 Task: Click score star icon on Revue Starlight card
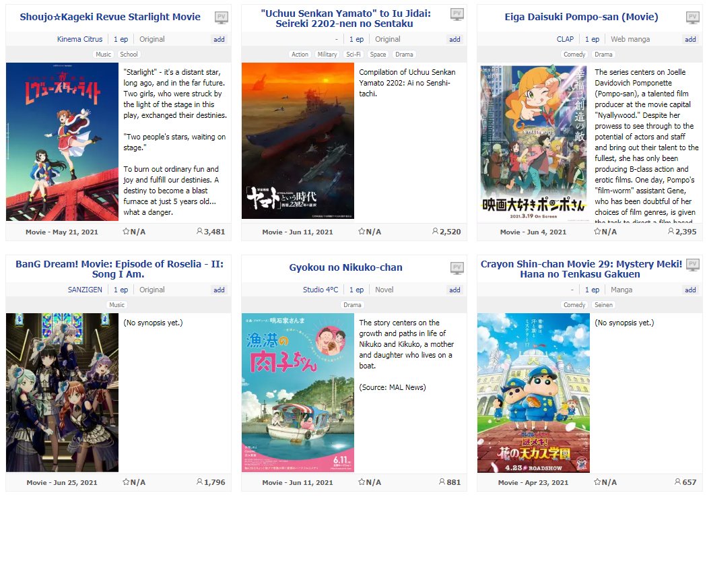click(126, 231)
